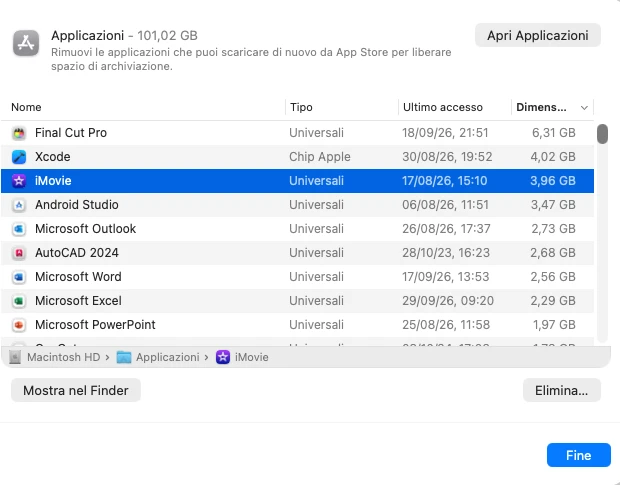
Task: Click the 2,29 GB size cell
Action: click(x=553, y=301)
